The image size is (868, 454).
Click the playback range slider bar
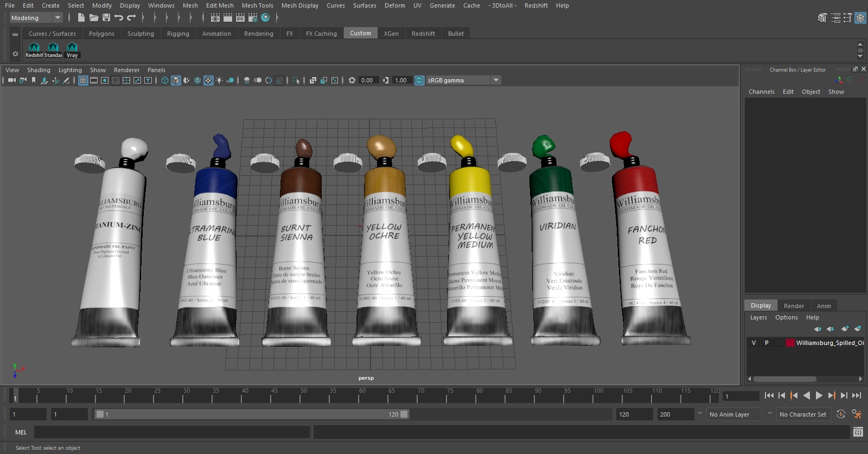click(x=252, y=414)
